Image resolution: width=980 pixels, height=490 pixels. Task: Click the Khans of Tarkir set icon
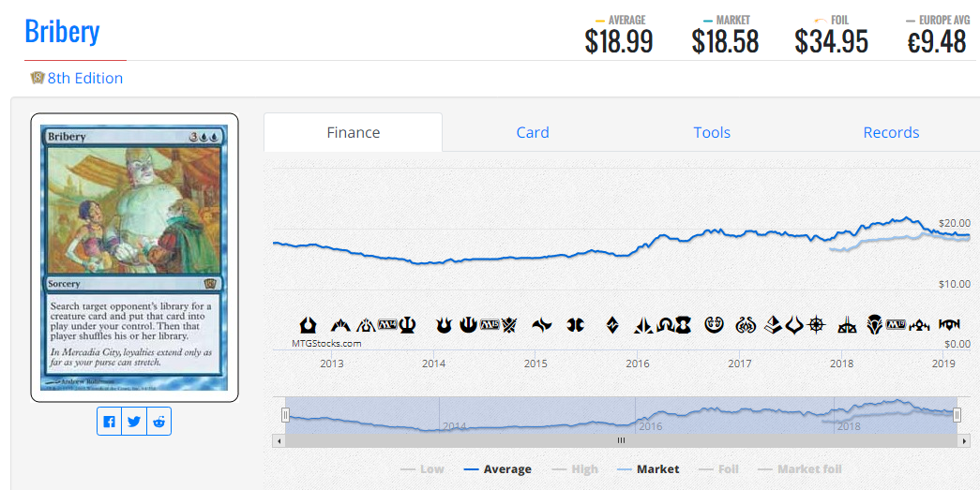[508, 325]
